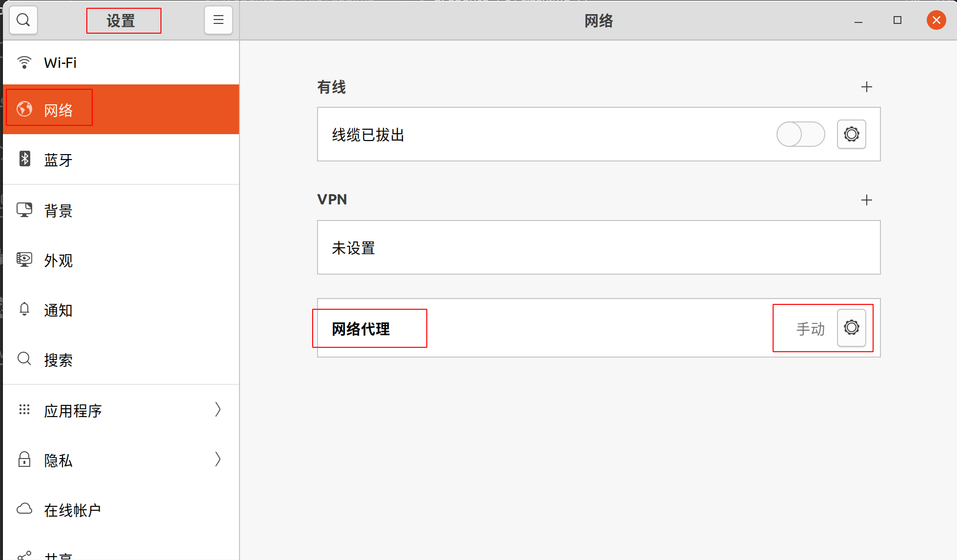This screenshot has width=957, height=560.
Task: Open the Search settings panel
Action: (59, 360)
